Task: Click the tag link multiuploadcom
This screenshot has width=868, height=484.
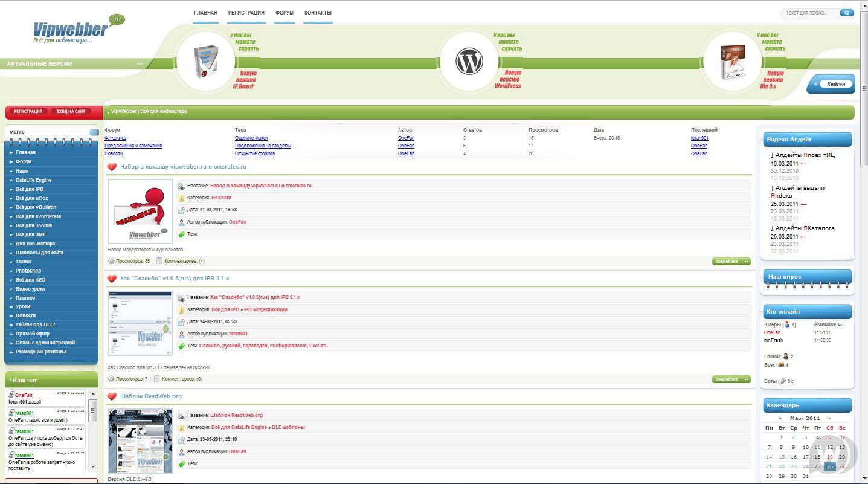Action: 288,346
